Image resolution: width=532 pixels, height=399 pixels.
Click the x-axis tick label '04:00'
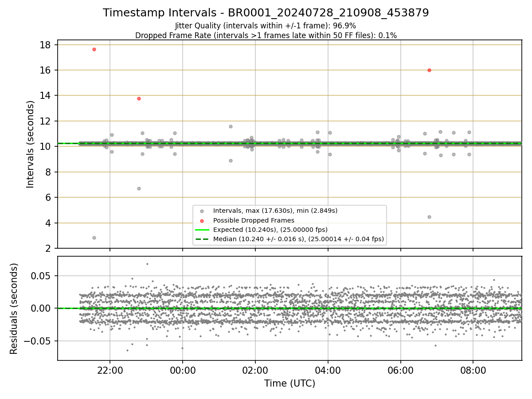coord(328,370)
